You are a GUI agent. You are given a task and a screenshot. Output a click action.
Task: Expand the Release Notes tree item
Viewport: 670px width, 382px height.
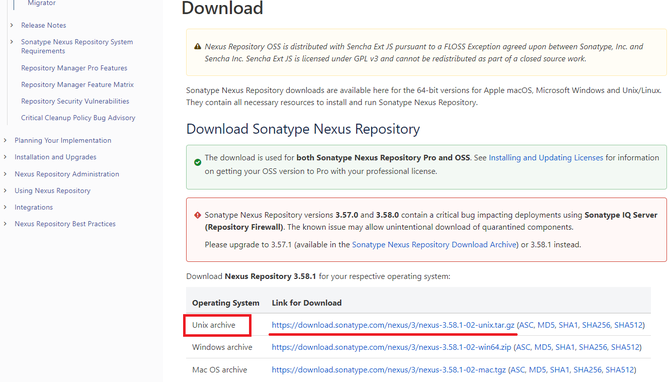click(x=12, y=25)
